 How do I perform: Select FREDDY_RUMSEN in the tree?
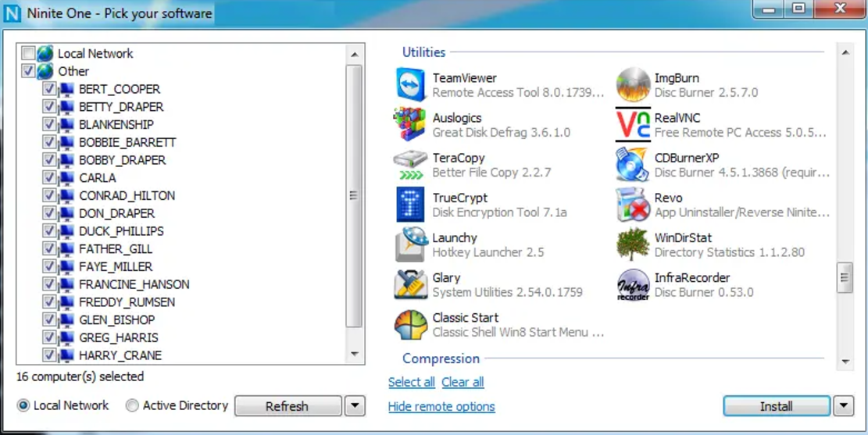point(127,301)
